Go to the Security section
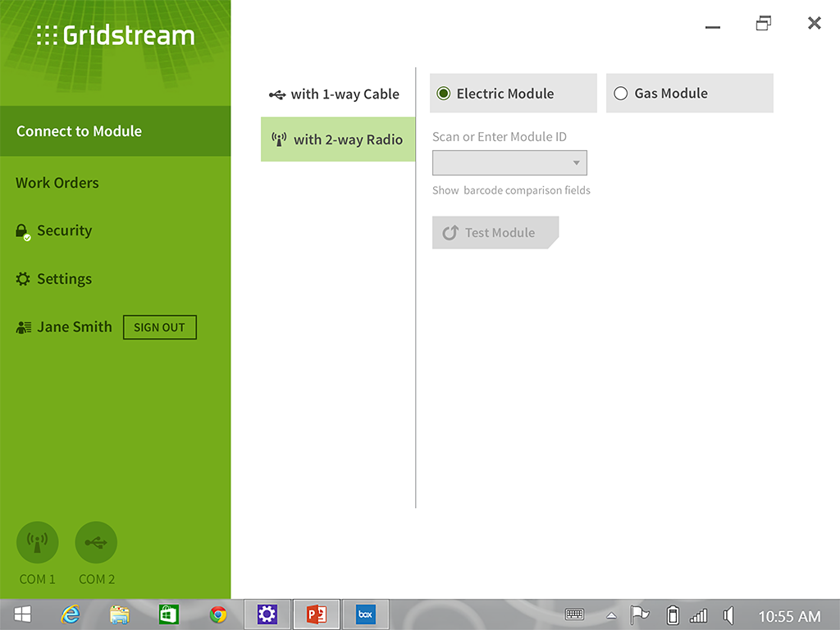The image size is (840, 630). pyautogui.click(x=64, y=231)
